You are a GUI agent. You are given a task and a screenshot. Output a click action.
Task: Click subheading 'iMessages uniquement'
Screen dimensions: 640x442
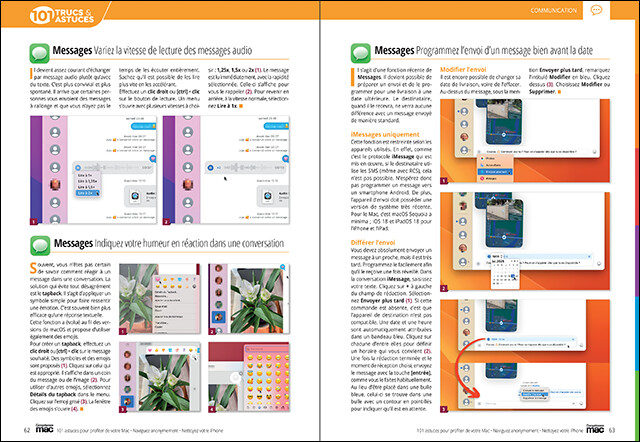click(x=385, y=134)
